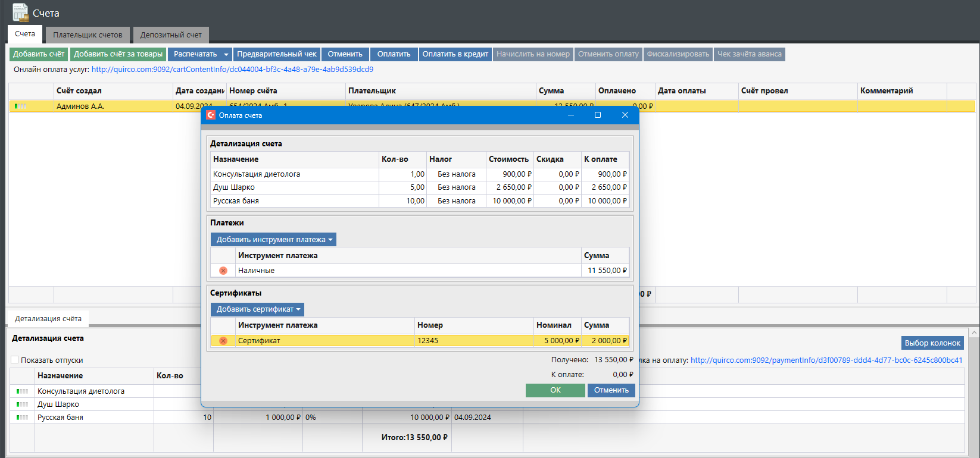The image size is (980, 458).
Task: Click status indicator for Душ Шарко row
Action: pos(22,404)
